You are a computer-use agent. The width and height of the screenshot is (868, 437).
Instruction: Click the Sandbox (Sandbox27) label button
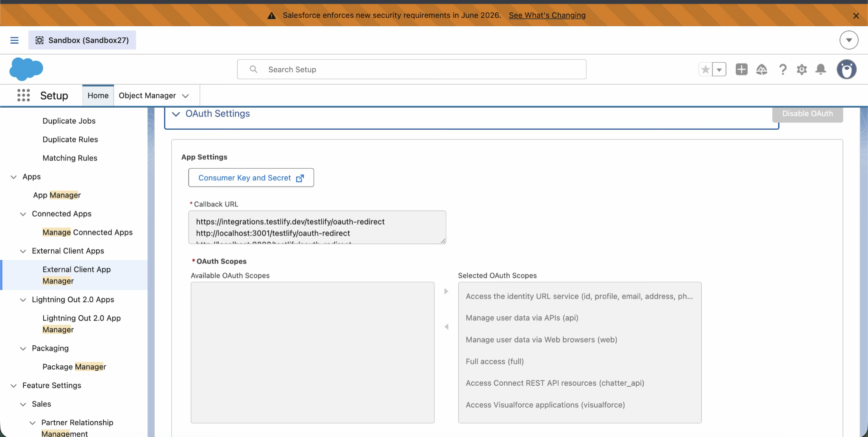click(82, 40)
